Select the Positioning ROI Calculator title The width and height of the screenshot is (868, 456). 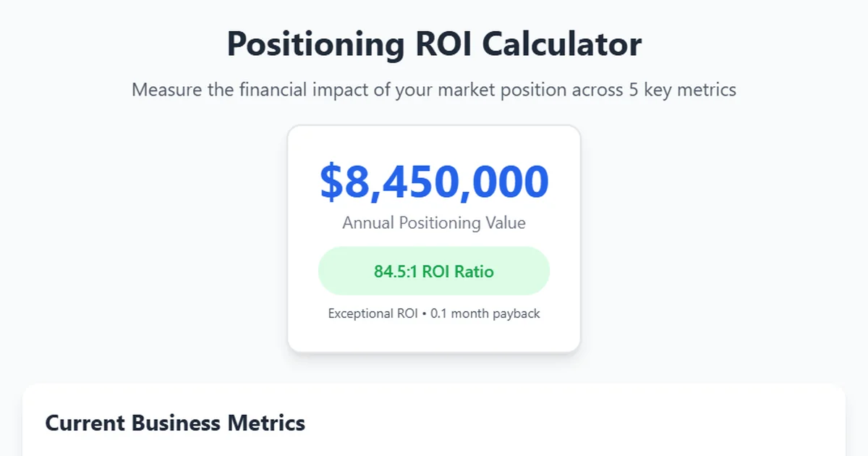(433, 43)
